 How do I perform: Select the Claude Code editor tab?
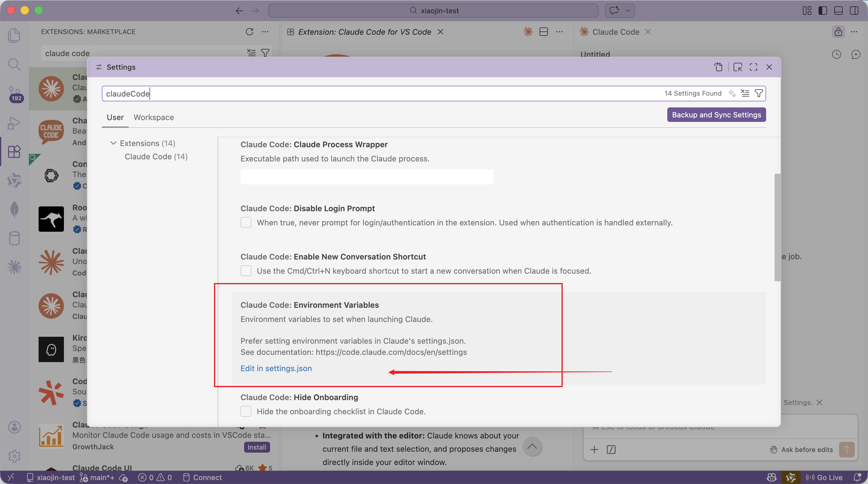[x=615, y=32]
